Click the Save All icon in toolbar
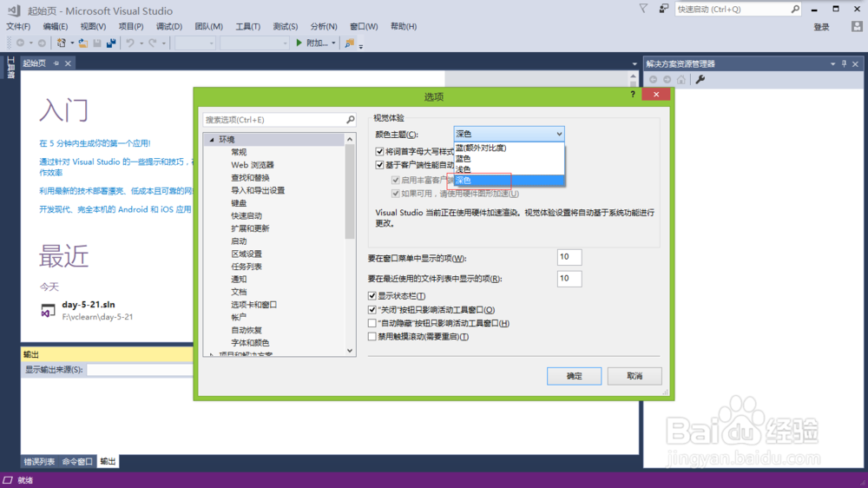 pos(111,43)
